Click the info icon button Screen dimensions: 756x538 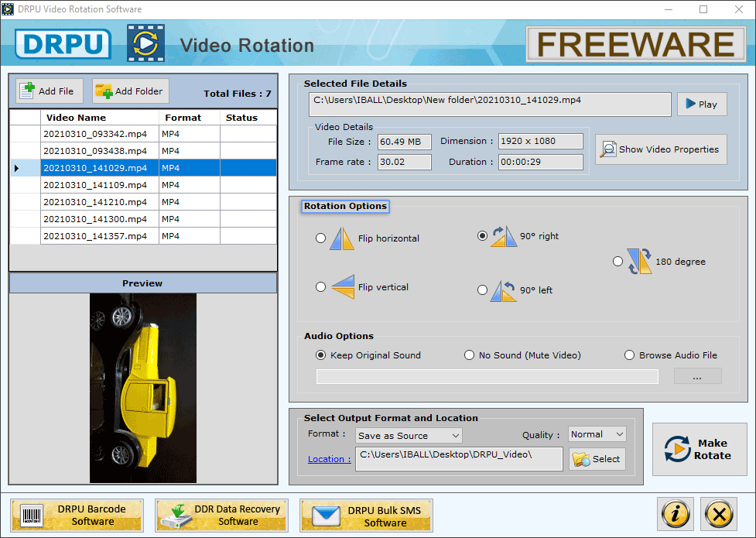tap(676, 514)
